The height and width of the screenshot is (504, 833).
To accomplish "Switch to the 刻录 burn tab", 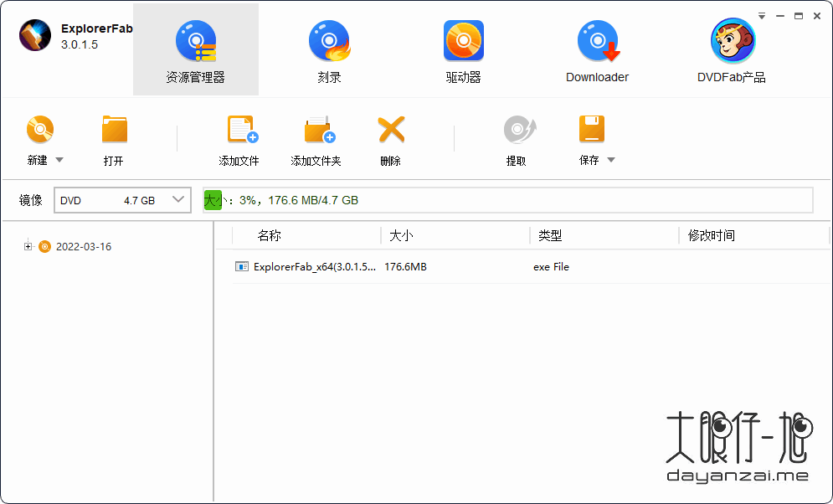I will [x=329, y=52].
